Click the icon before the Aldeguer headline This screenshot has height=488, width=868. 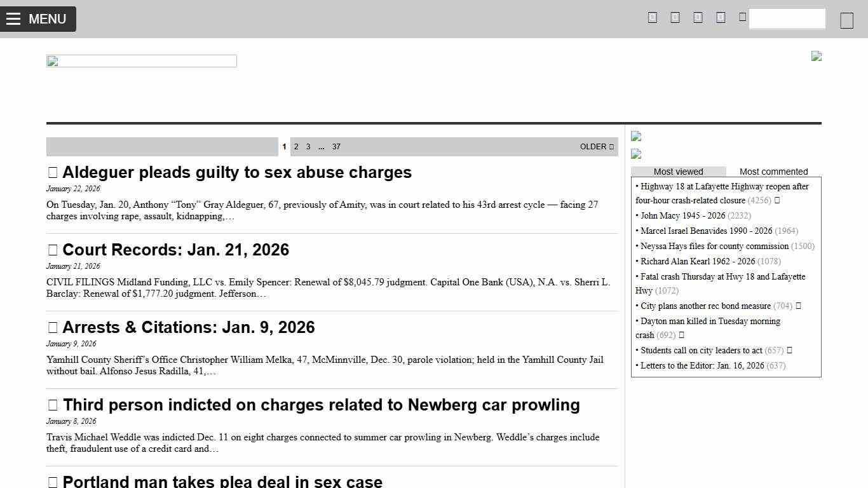click(52, 172)
